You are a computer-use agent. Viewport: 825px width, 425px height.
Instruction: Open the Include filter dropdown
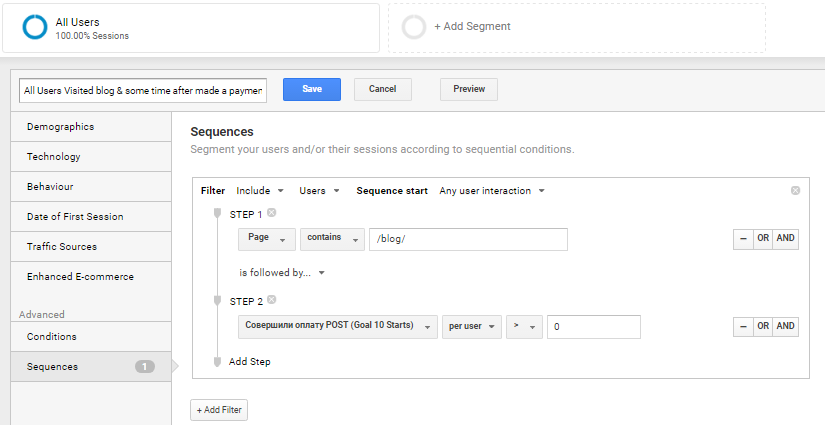click(260, 191)
